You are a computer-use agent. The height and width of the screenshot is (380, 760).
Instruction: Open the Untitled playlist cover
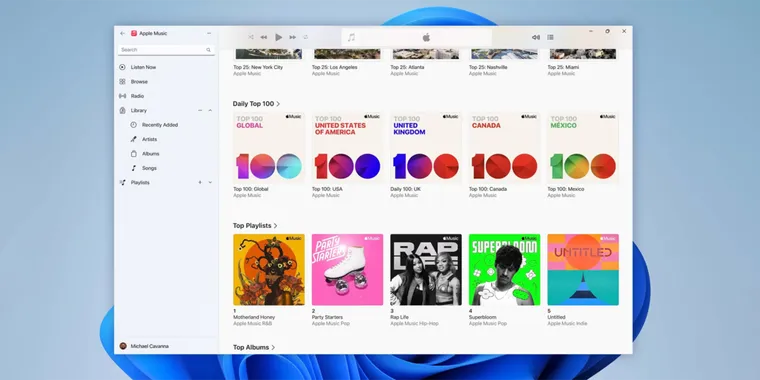coord(583,270)
